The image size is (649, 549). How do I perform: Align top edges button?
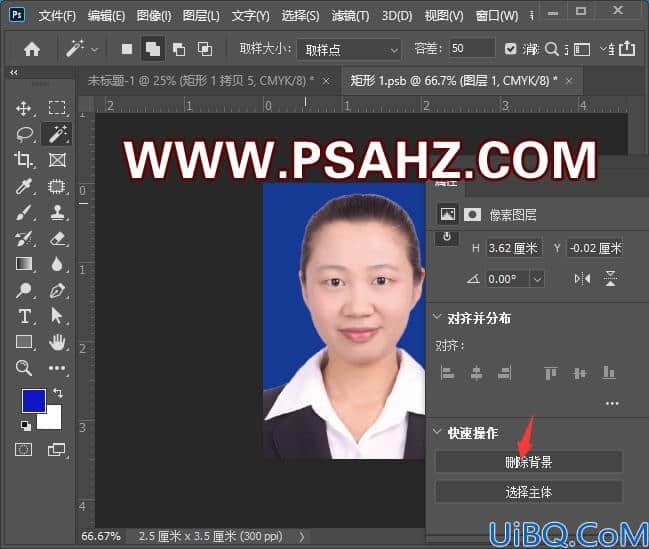pos(551,373)
